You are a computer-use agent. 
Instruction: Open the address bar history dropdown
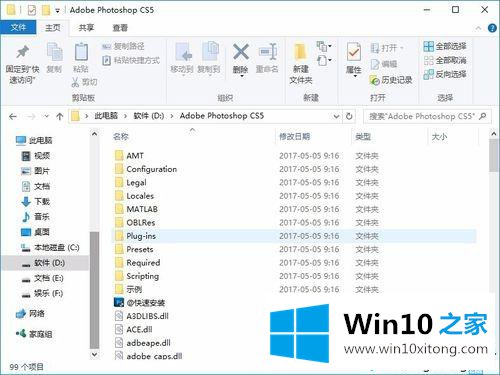pos(336,116)
